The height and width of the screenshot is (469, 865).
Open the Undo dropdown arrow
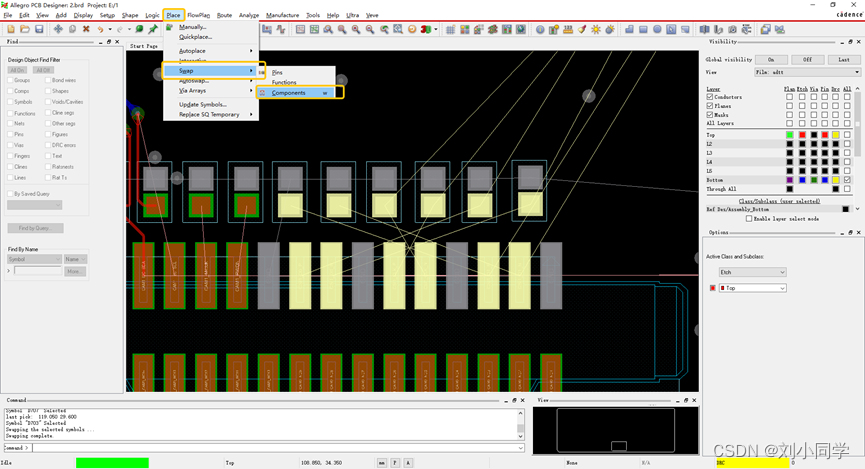pyautogui.click(x=110, y=29)
